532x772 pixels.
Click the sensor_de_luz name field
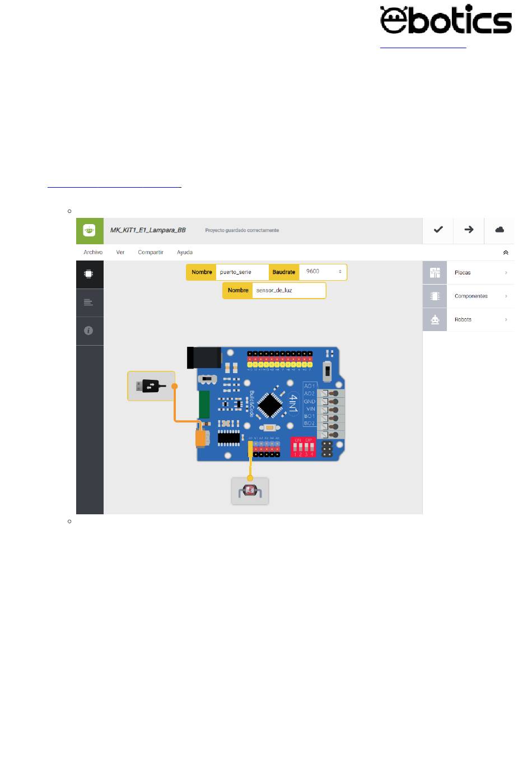[288, 291]
